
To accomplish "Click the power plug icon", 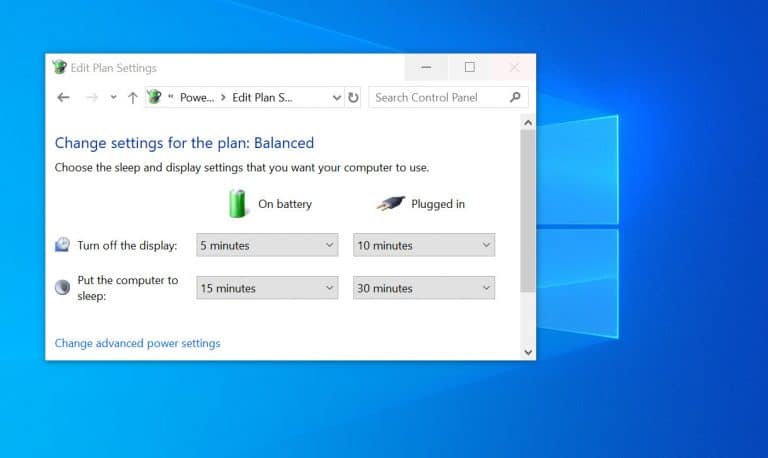I will point(390,203).
